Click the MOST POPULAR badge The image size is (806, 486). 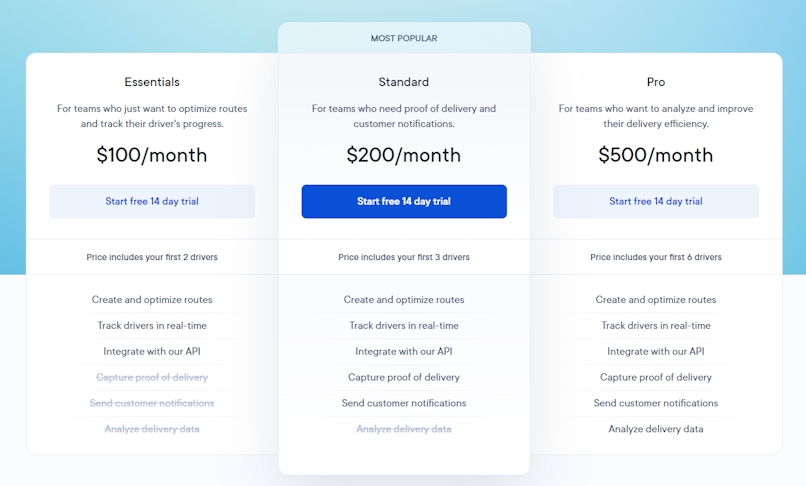pyautogui.click(x=404, y=38)
